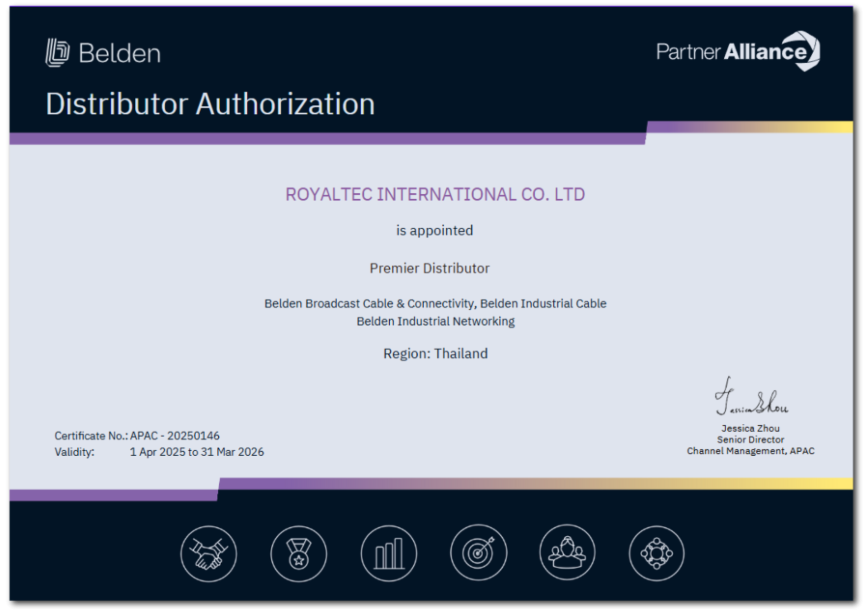This screenshot has width=868, height=613.
Task: Click the target bullseye icon
Action: point(478,552)
